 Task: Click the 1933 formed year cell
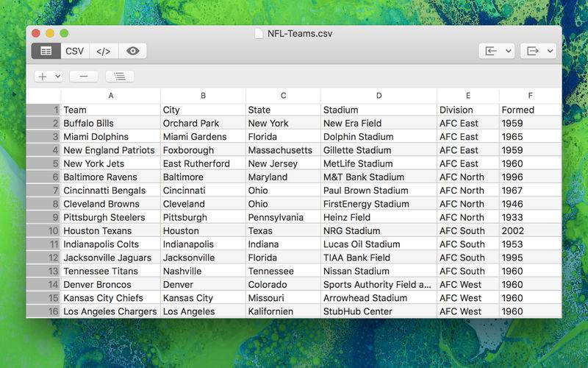530,217
